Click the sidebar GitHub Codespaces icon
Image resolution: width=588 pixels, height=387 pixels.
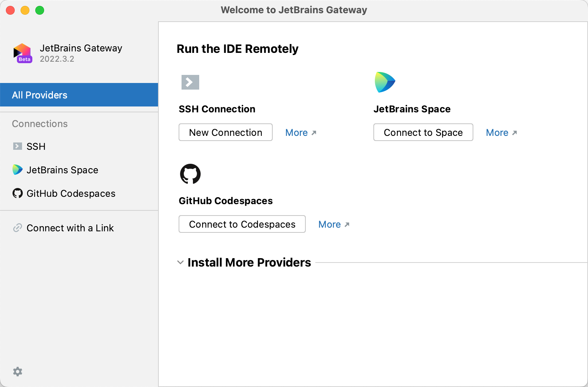click(x=17, y=193)
